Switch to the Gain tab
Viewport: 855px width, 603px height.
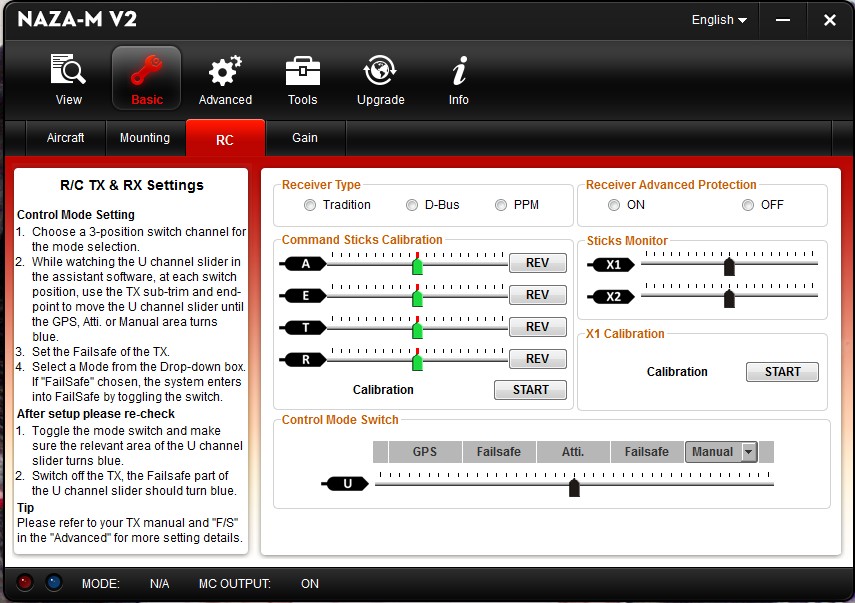305,138
